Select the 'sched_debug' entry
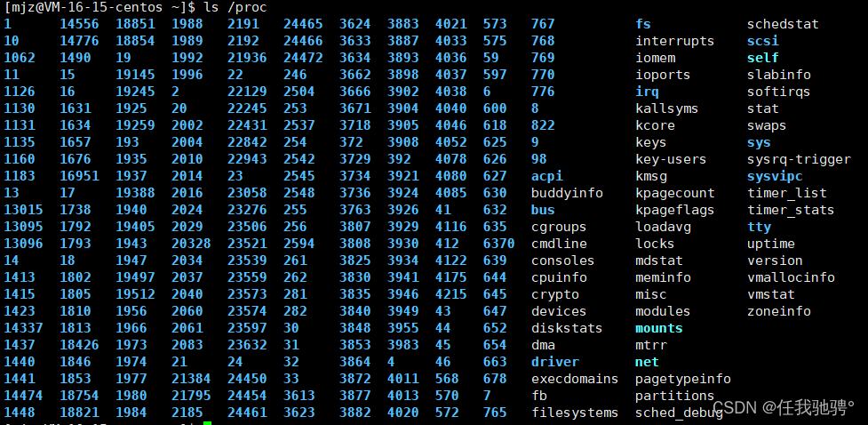 (680, 413)
